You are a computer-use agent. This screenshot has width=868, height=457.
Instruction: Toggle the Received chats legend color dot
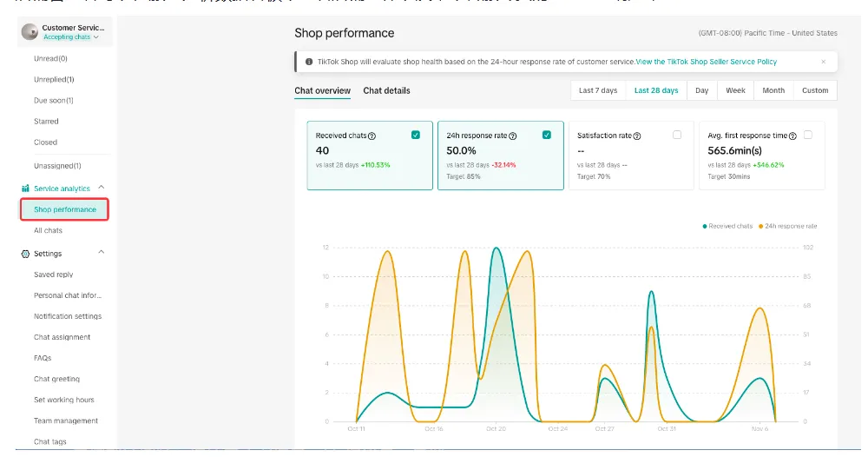point(705,226)
